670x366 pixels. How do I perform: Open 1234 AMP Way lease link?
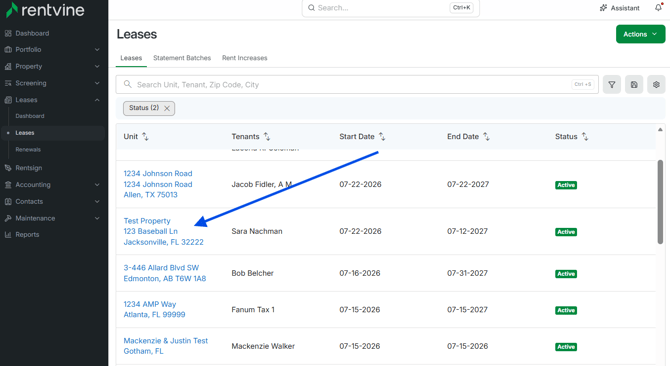click(x=154, y=309)
